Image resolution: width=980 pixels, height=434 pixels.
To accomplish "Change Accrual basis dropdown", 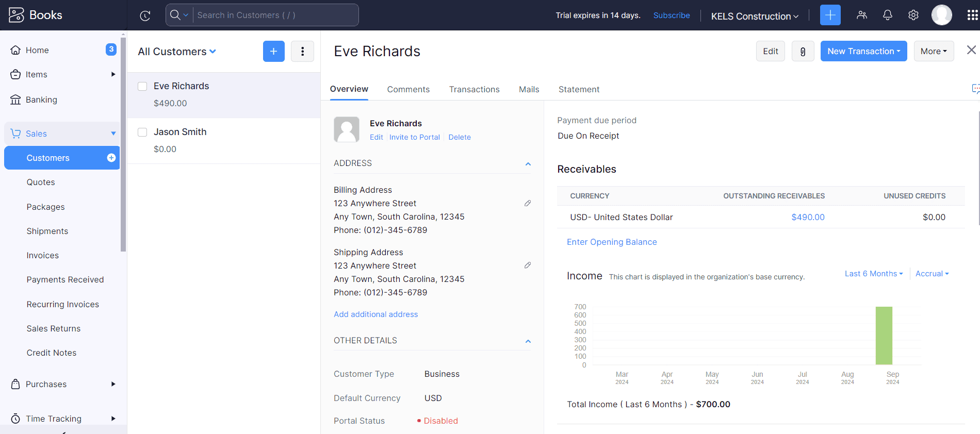I will 932,274.
